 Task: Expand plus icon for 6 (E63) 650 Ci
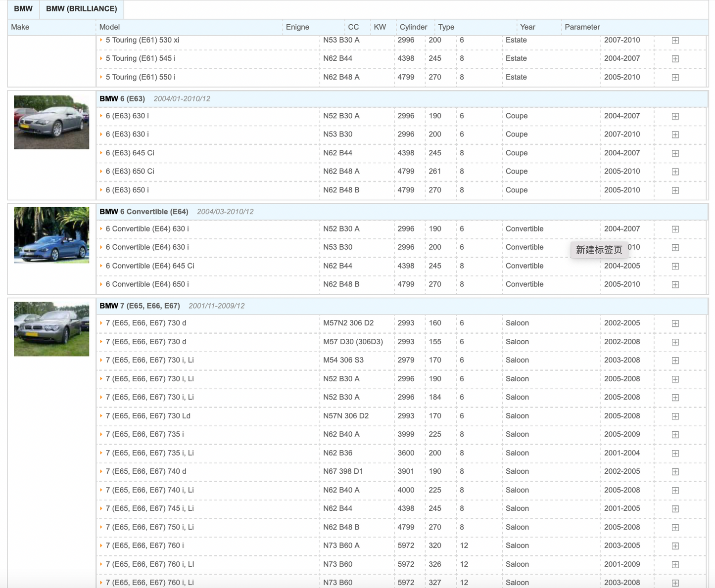pos(675,172)
